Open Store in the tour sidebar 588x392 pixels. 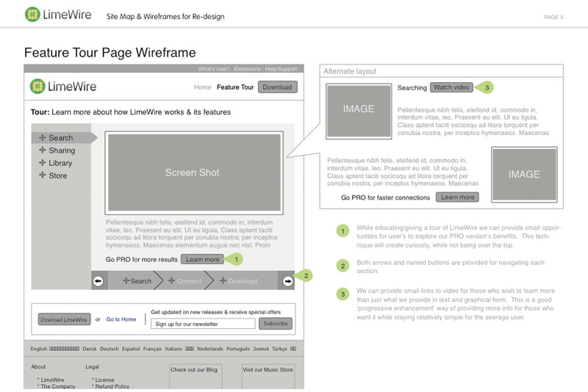57,175
